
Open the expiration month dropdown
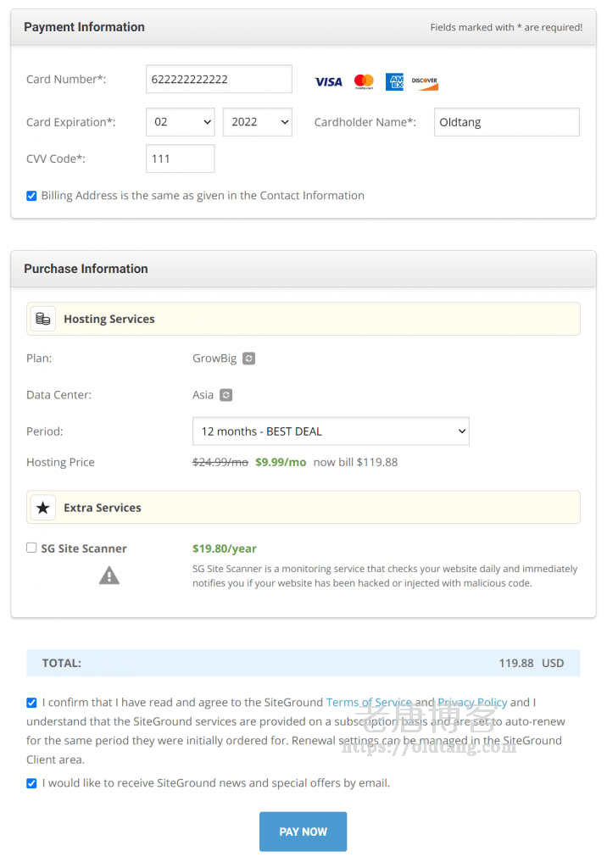coord(181,122)
